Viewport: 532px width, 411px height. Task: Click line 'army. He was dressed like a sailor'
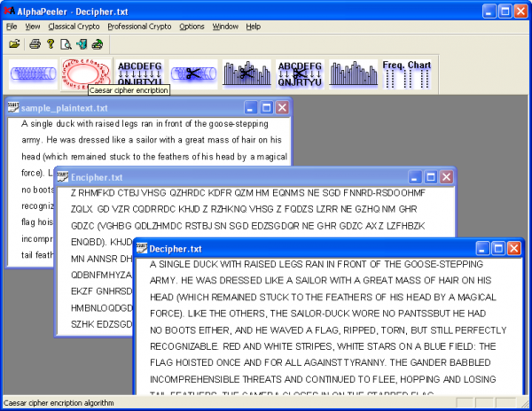point(152,140)
